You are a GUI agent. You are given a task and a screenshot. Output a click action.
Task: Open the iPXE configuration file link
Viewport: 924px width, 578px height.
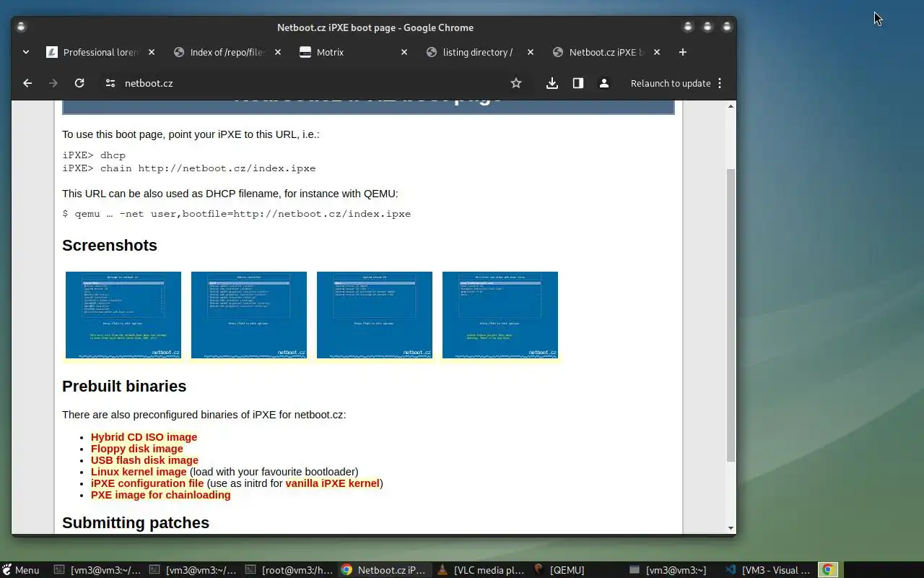coord(147,483)
